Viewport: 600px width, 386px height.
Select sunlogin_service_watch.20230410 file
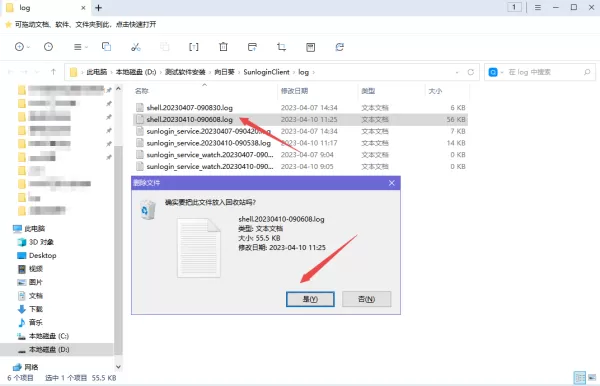tap(300, 166)
